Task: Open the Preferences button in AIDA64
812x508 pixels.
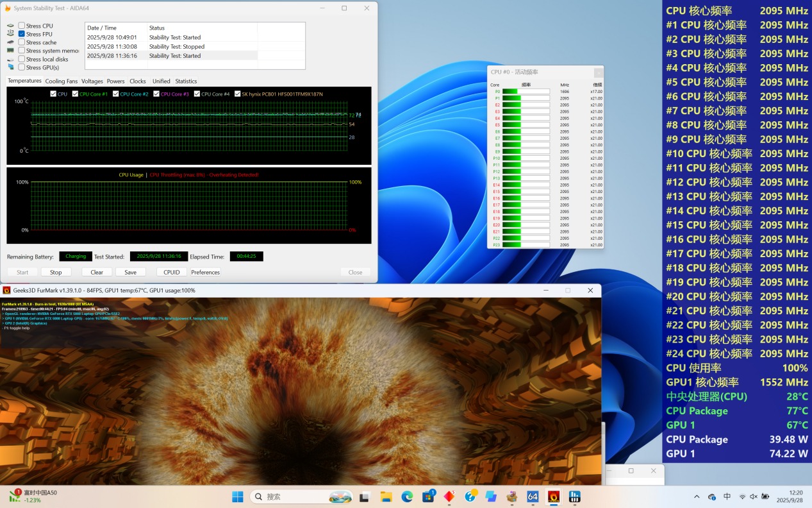Action: (205, 272)
